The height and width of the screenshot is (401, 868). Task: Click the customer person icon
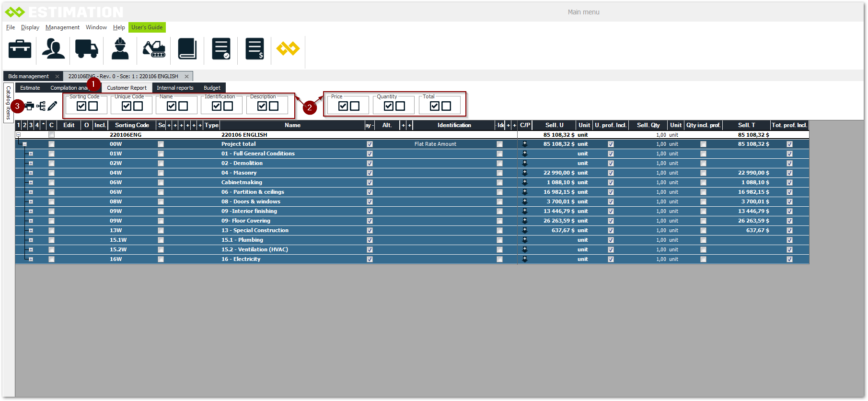coord(53,49)
